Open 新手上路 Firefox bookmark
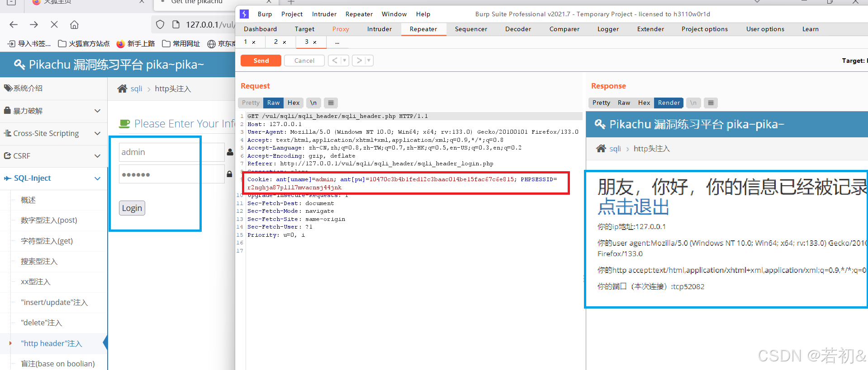Viewport: 868px width, 370px height. (136, 44)
